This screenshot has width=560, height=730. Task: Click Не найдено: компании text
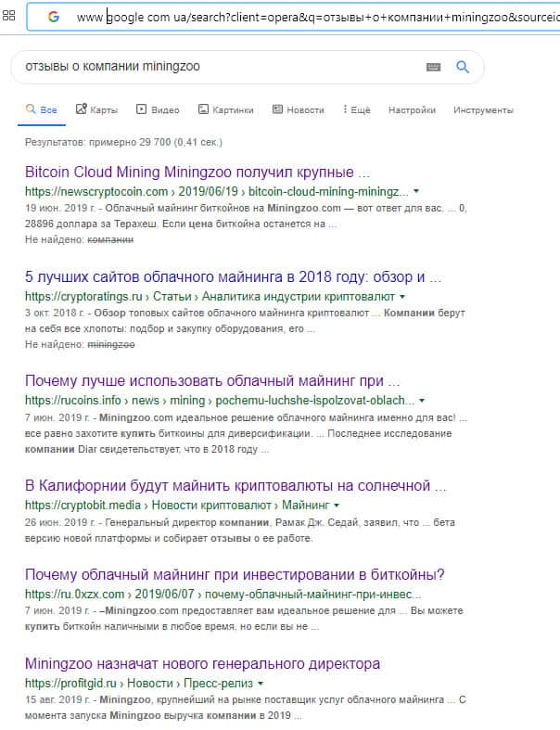(79, 239)
